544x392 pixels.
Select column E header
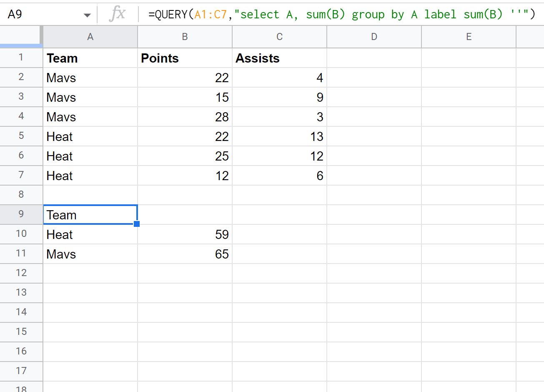[469, 37]
